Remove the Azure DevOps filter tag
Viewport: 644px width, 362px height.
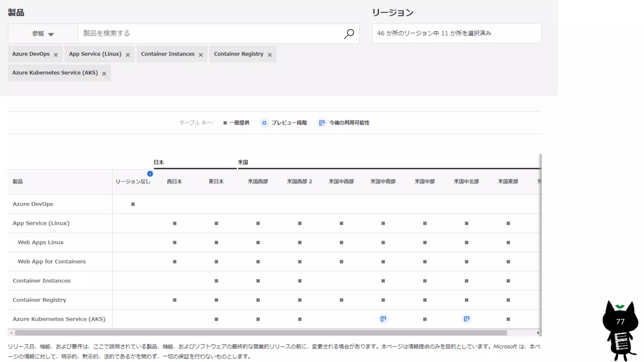tap(56, 55)
